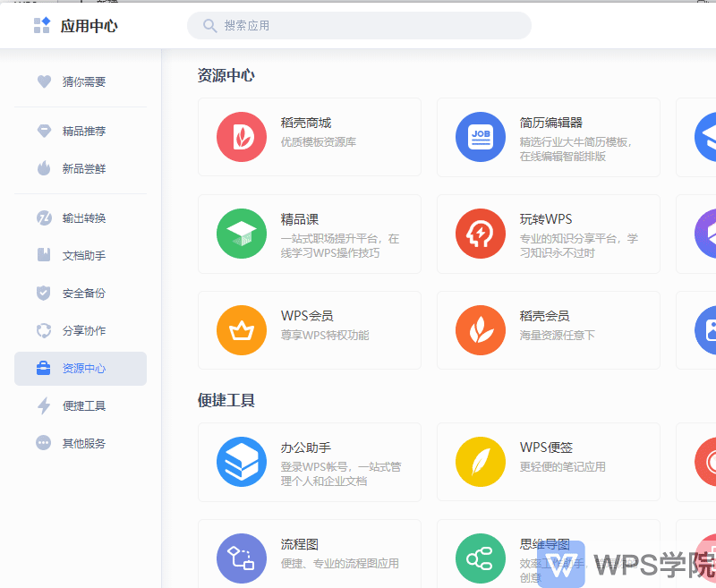Screen dimensions: 716x588
Task: Click the 玩转WPS title
Action: pyautogui.click(x=546, y=219)
